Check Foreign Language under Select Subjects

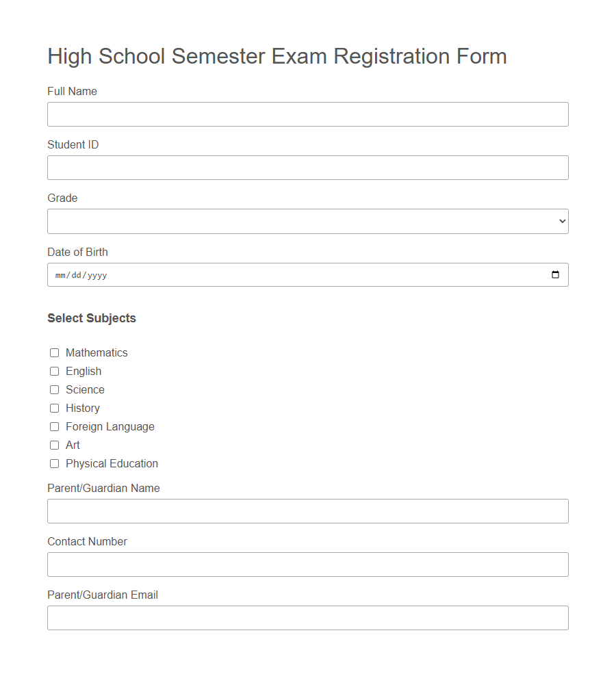(x=54, y=426)
